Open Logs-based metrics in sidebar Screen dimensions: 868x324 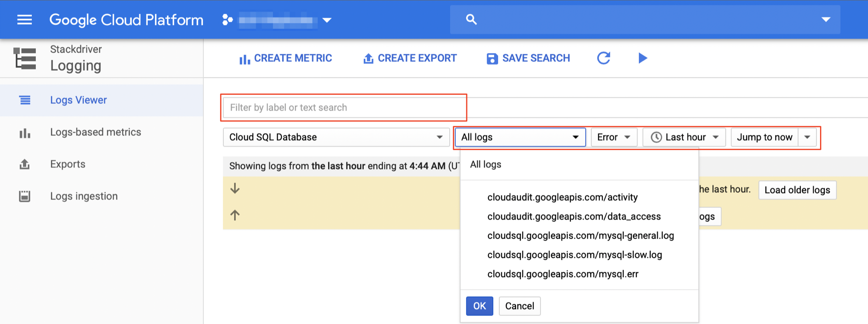(96, 132)
